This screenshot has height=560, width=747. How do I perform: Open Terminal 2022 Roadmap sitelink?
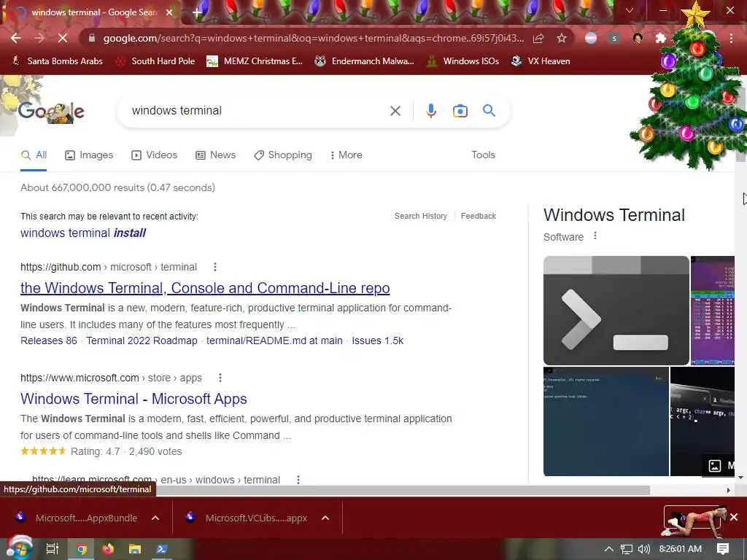click(x=142, y=341)
